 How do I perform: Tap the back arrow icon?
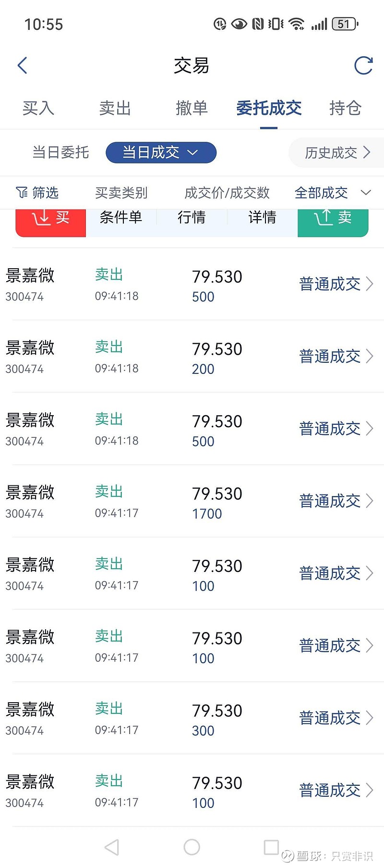pos(23,65)
